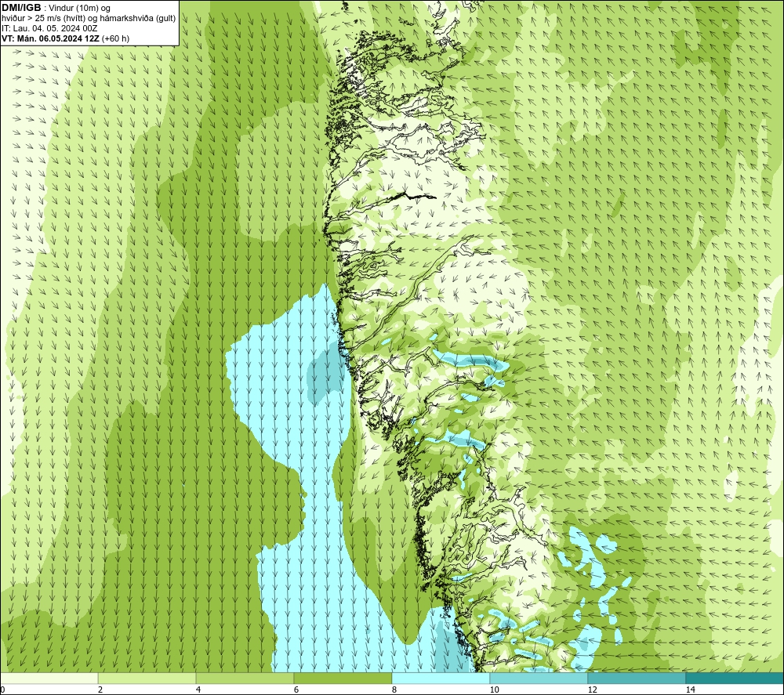Click the 2–4 m/s light green swatch
The width and height of the screenshot is (784, 695).
tap(147, 679)
